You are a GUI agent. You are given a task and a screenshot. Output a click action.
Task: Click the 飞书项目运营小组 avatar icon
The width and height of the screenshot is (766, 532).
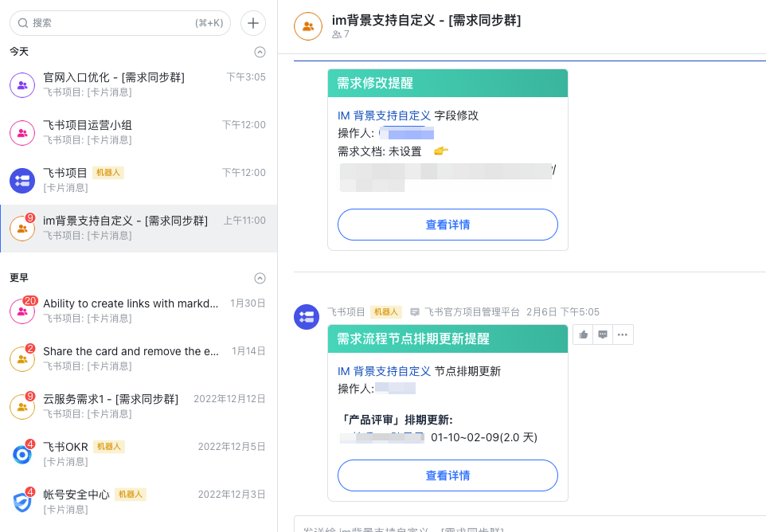coord(22,133)
